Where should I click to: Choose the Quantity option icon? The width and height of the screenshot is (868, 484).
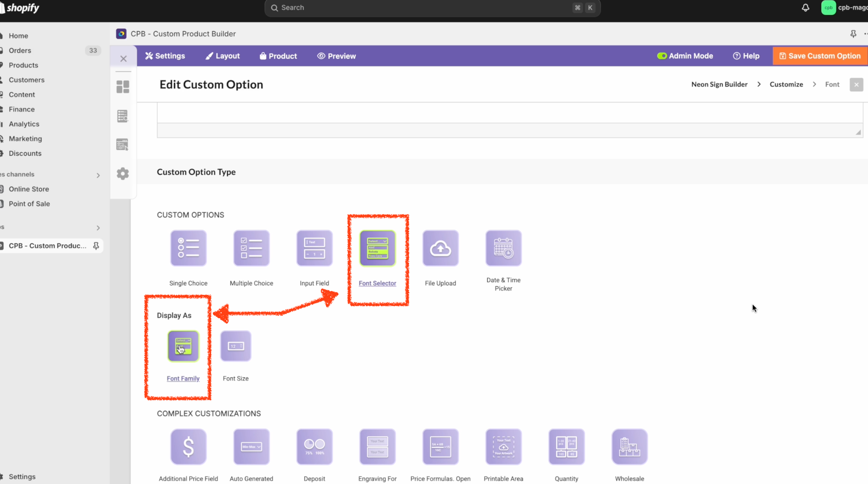coord(566,447)
